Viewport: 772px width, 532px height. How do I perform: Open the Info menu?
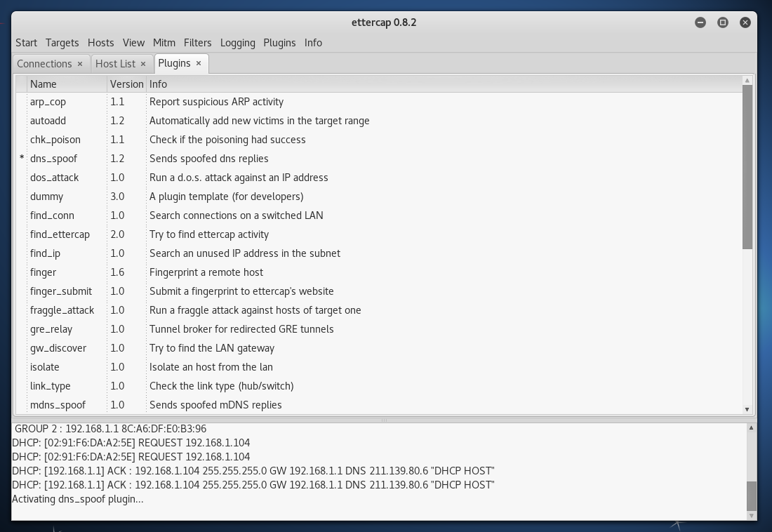(x=313, y=43)
